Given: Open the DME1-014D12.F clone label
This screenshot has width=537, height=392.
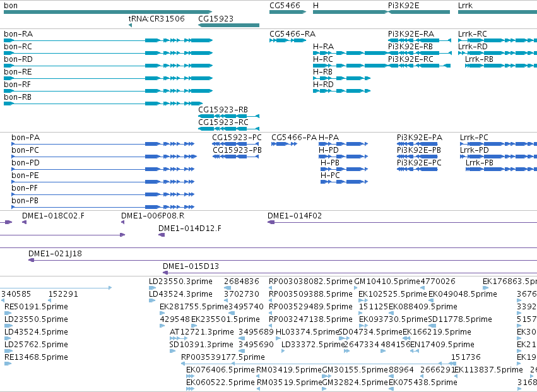Looking at the screenshot, I should click(190, 229).
